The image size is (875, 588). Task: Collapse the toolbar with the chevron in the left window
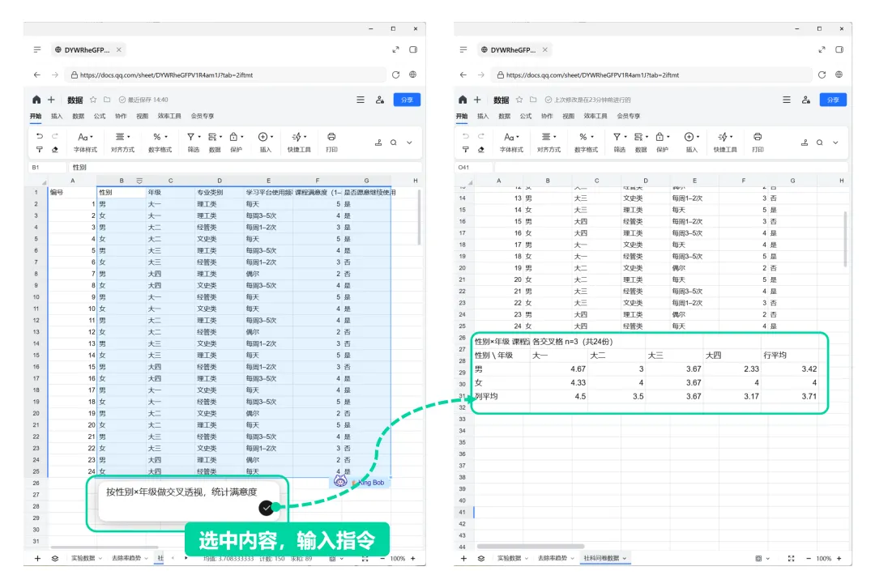pos(409,143)
